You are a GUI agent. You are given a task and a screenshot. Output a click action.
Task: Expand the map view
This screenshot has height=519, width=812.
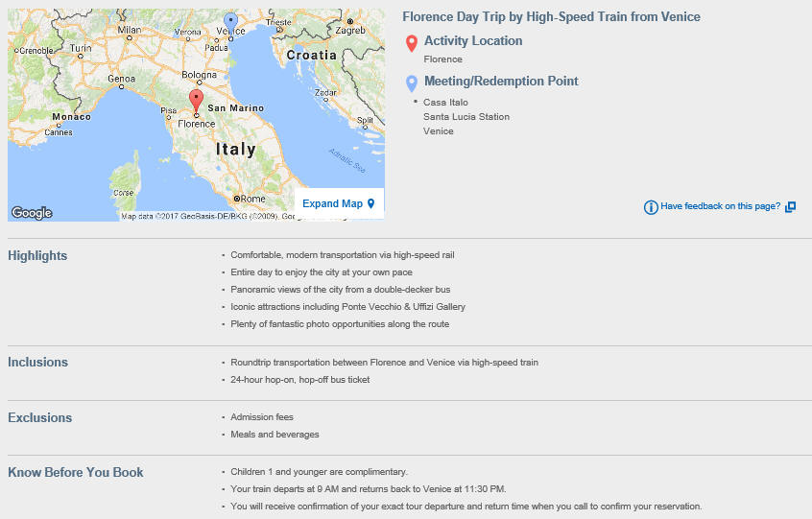(339, 203)
